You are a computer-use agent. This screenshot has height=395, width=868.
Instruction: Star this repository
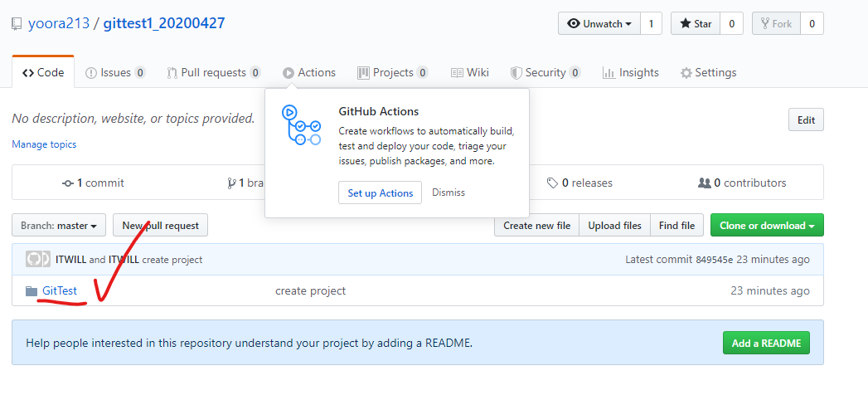(696, 24)
